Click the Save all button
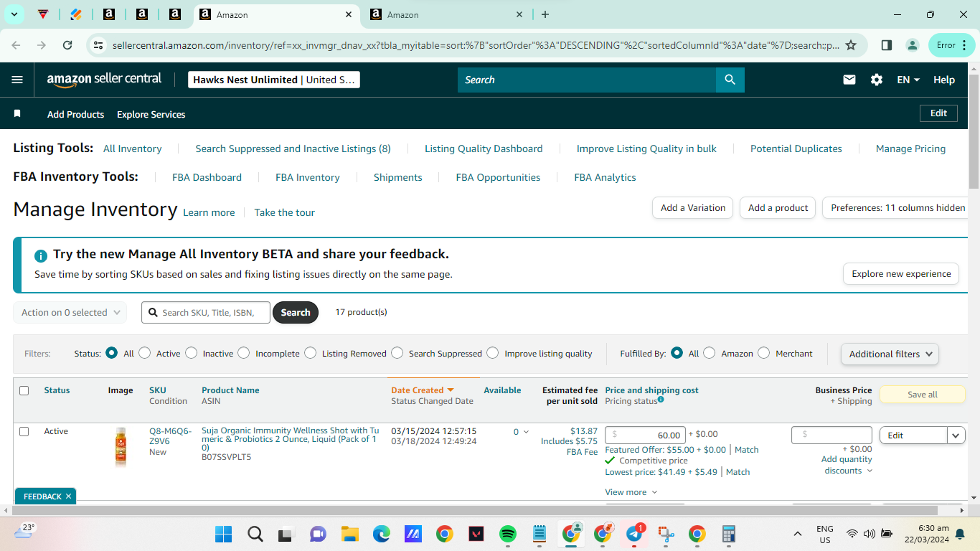The width and height of the screenshot is (980, 551). [923, 395]
